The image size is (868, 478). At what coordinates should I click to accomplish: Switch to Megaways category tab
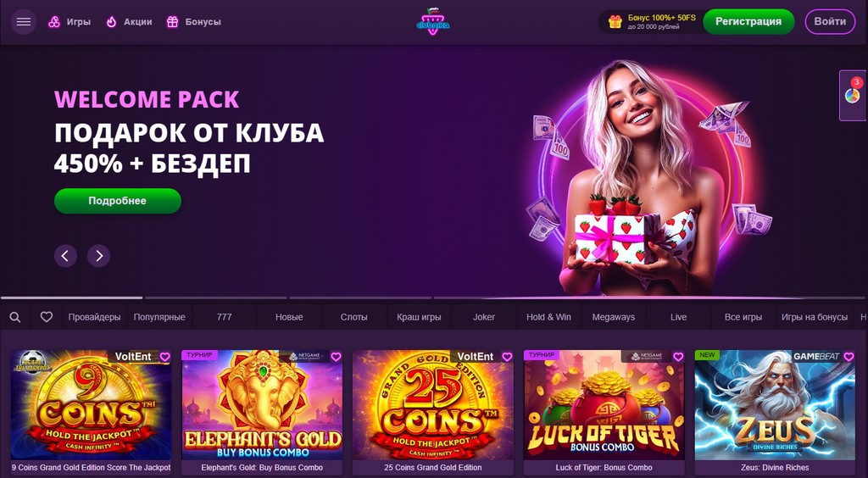click(x=614, y=317)
